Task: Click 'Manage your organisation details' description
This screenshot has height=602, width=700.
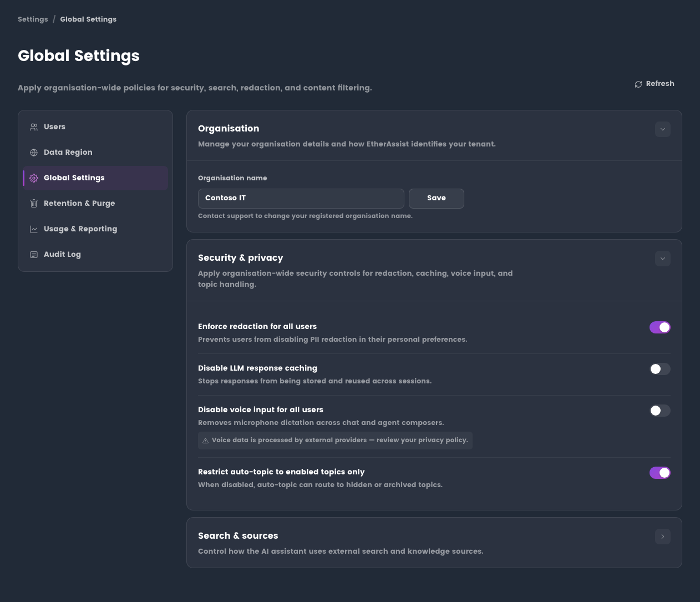Action: pos(347,144)
